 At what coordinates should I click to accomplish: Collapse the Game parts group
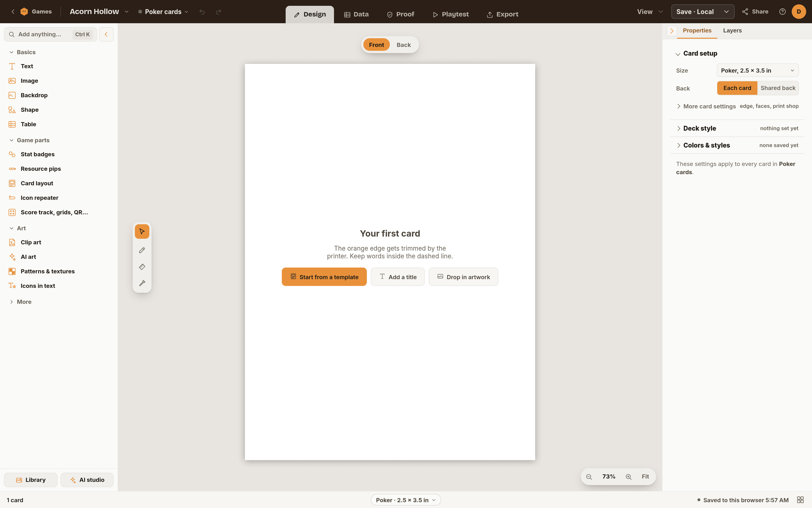point(29,140)
